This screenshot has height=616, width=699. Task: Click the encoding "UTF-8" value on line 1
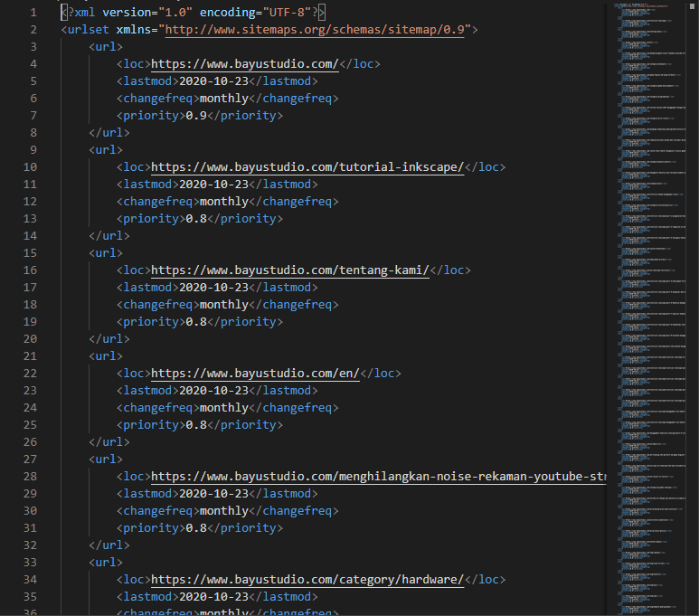click(x=287, y=13)
